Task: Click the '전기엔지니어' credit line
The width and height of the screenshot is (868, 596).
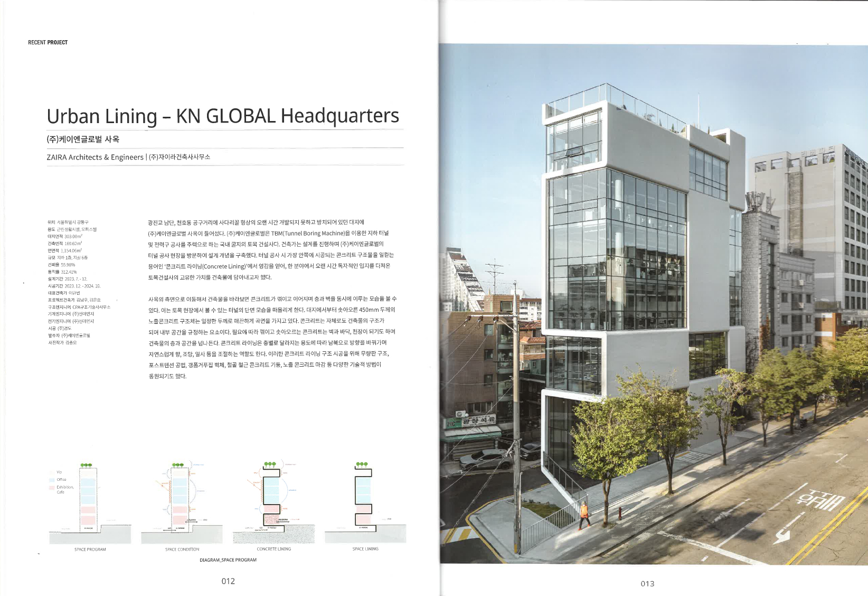Action: tap(71, 321)
